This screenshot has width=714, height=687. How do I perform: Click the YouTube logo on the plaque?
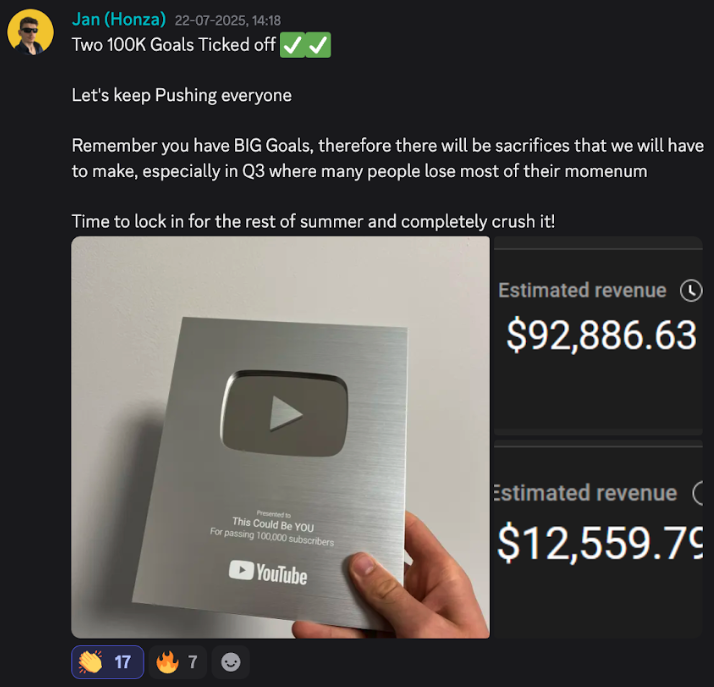point(268,573)
